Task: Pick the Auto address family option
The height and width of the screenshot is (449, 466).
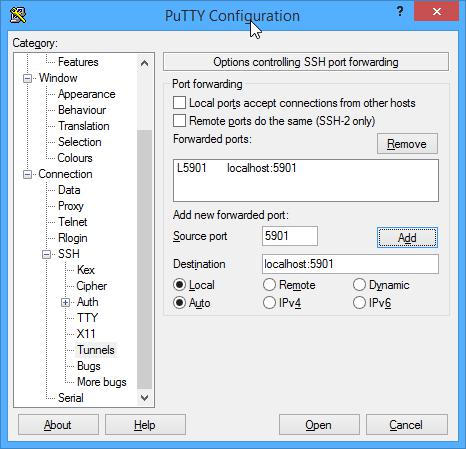Action: (x=179, y=303)
